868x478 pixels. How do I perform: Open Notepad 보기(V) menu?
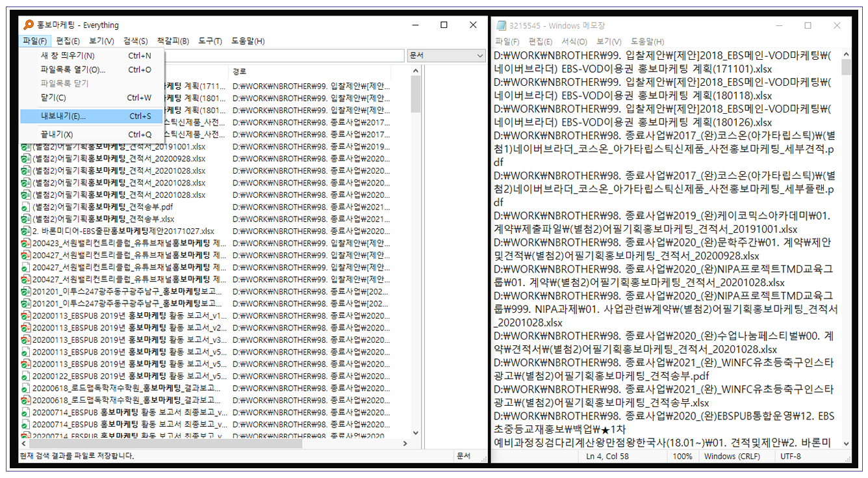[609, 42]
